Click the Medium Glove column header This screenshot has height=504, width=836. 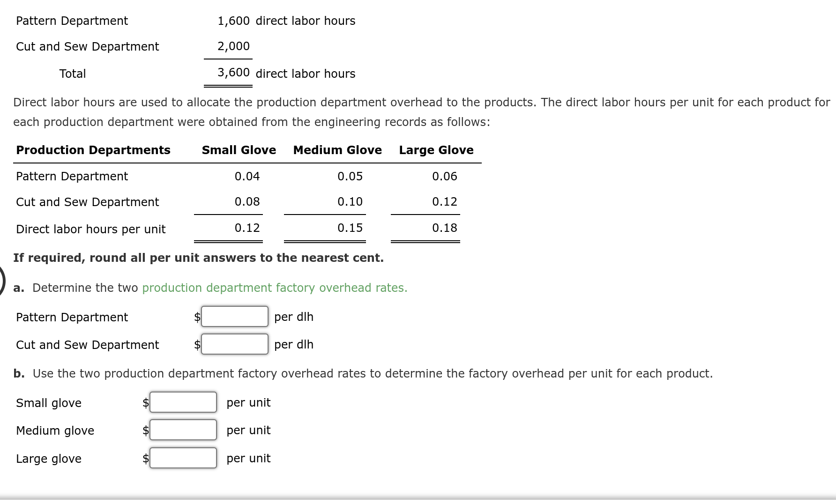pyautogui.click(x=337, y=150)
